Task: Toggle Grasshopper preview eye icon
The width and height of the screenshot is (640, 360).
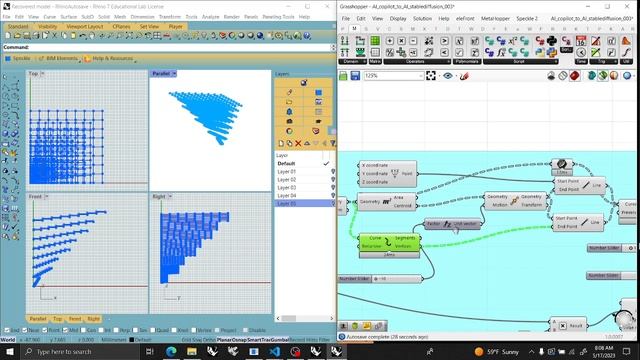Action: [448, 76]
